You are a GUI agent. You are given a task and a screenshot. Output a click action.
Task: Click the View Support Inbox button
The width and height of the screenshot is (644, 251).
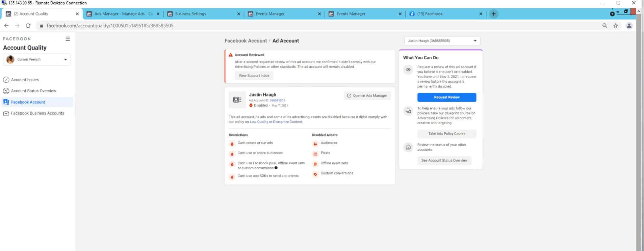(x=254, y=76)
